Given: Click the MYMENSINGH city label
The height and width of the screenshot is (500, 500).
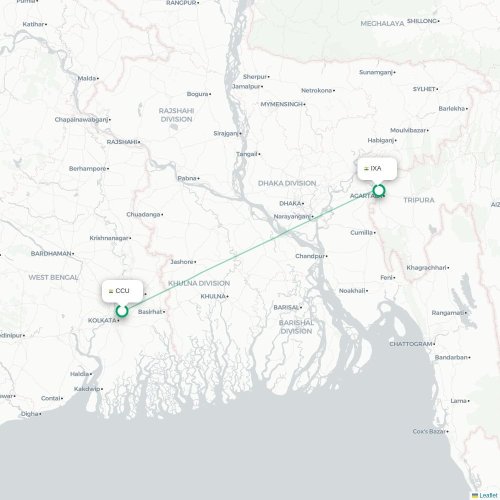Looking at the screenshot, I should [x=282, y=104].
